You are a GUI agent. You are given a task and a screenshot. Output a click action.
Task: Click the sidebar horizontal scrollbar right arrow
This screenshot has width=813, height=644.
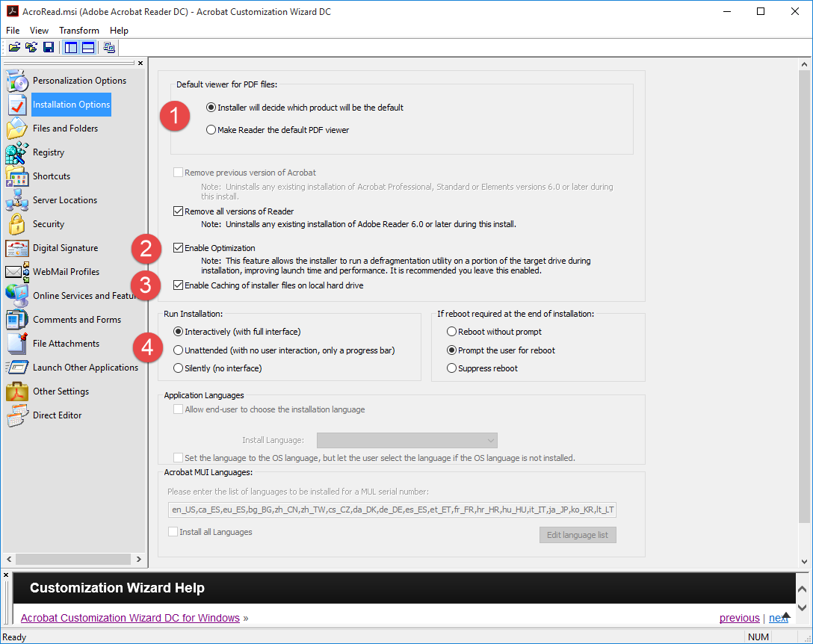(x=138, y=559)
